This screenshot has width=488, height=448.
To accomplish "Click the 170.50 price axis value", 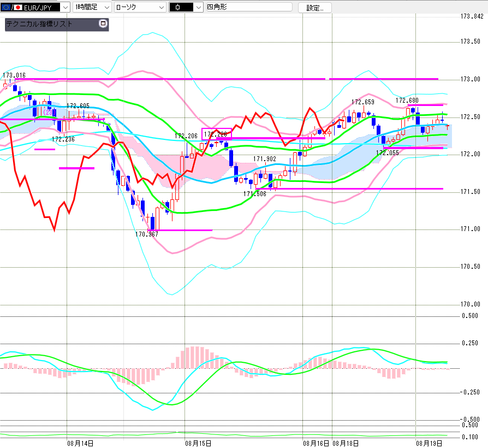I will click(x=471, y=267).
